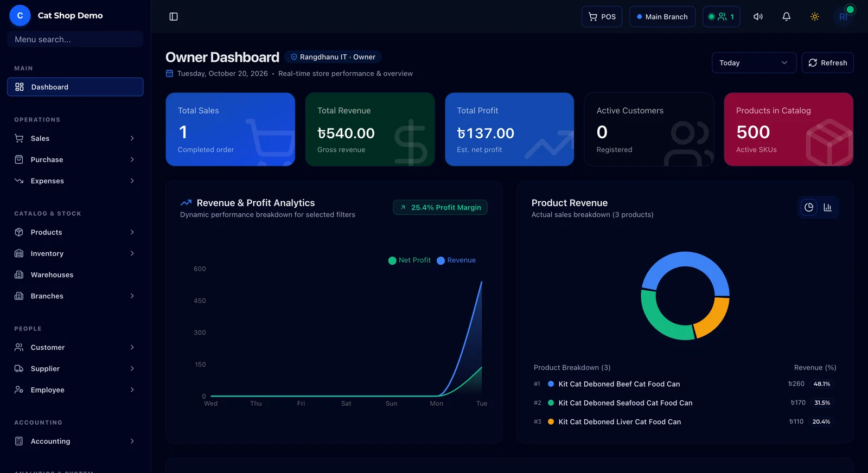Click the Supplier truck icon
This screenshot has width=868, height=473.
point(19,368)
